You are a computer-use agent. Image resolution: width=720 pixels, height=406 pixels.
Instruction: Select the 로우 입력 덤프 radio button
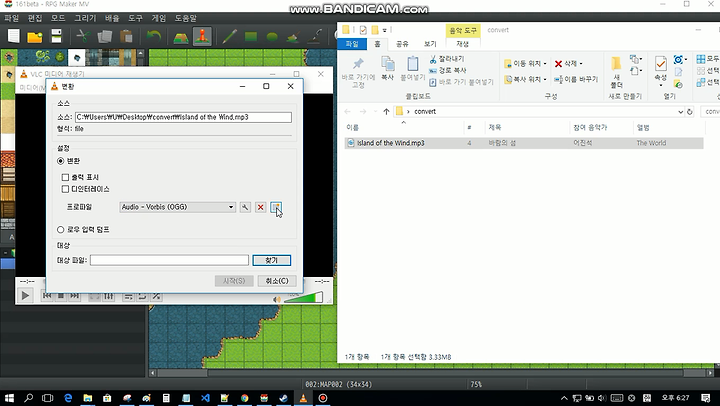[x=61, y=229]
